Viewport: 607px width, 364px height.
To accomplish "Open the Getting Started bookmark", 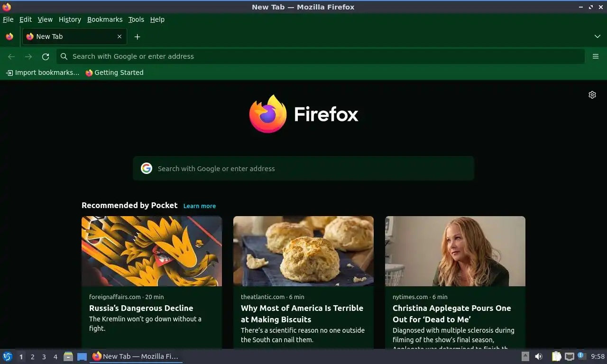I will click(x=114, y=73).
